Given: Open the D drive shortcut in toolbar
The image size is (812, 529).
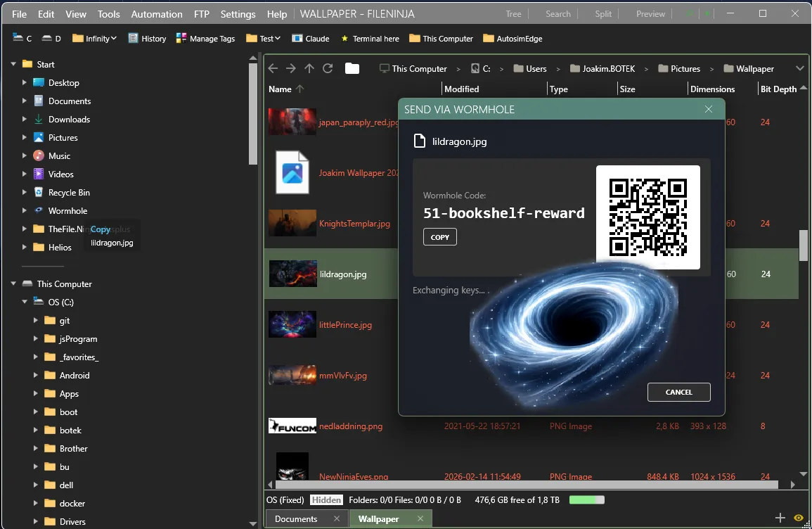Looking at the screenshot, I should tap(51, 39).
